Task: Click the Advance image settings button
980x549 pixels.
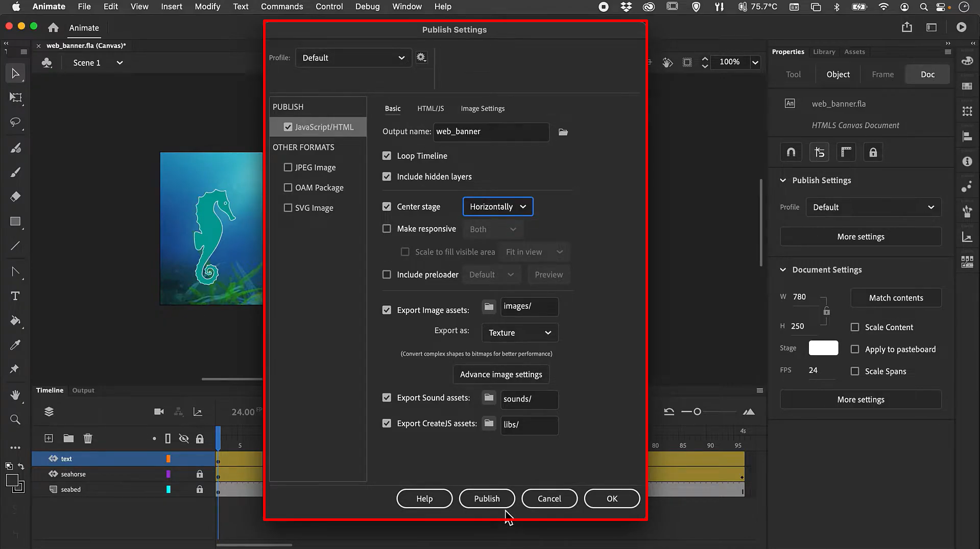Action: pos(500,374)
